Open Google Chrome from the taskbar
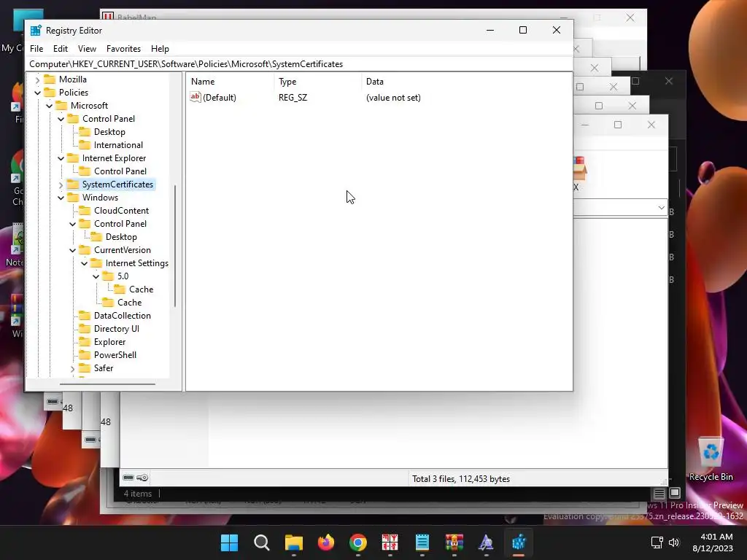The image size is (747, 560). 358,542
